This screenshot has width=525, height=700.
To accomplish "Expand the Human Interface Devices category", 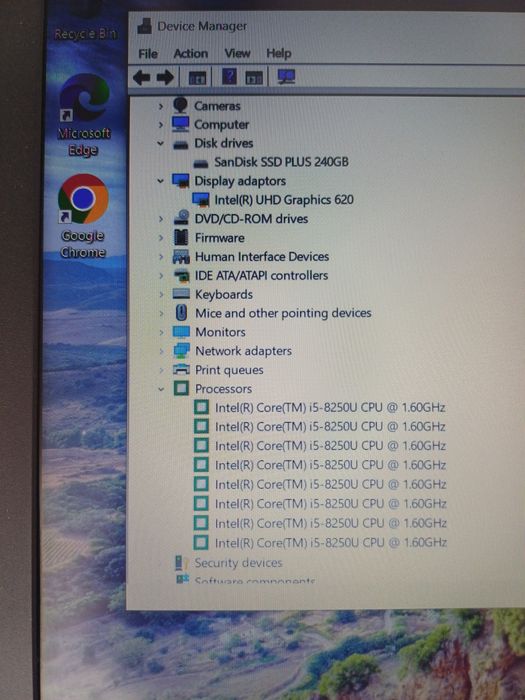I will 161,257.
